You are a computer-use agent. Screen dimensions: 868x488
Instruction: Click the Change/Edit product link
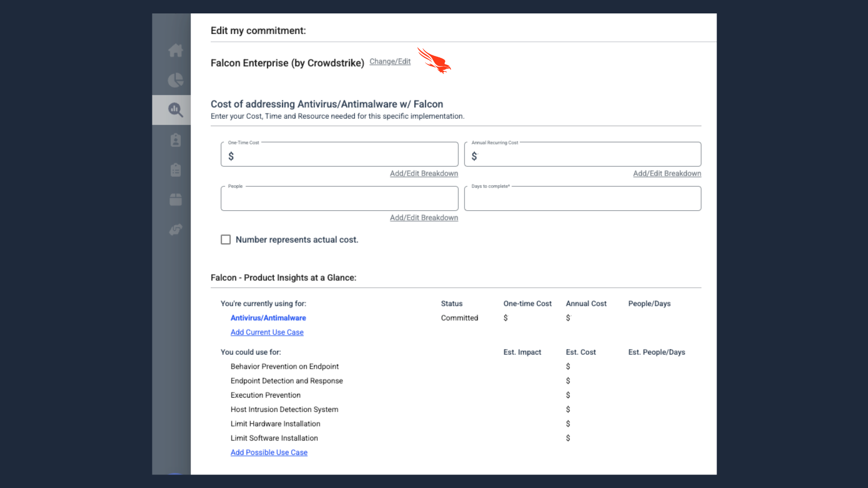[390, 61]
